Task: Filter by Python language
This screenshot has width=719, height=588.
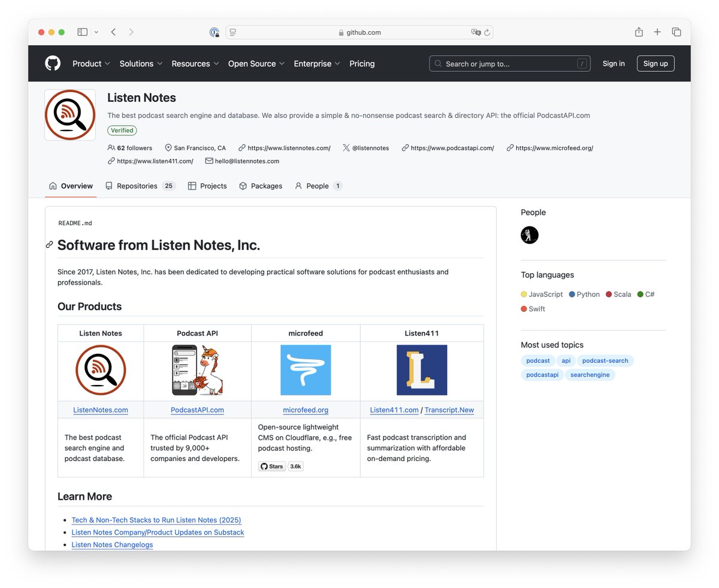Action: [584, 295]
